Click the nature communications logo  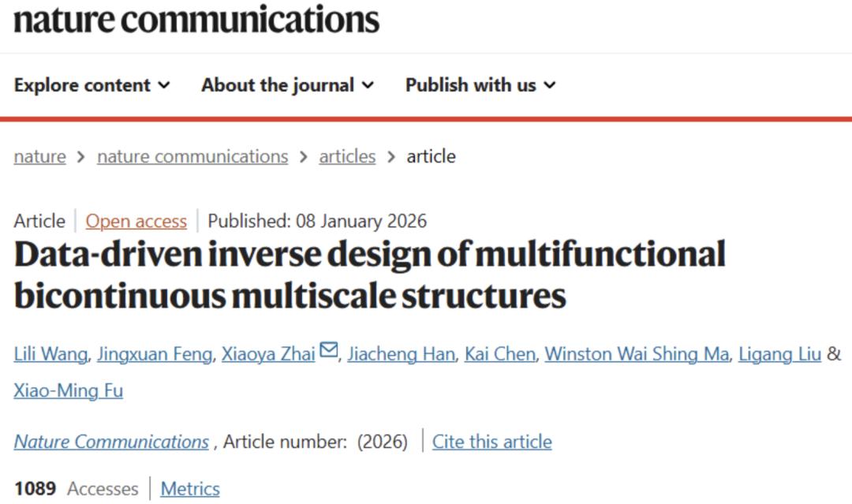pyautogui.click(x=196, y=19)
